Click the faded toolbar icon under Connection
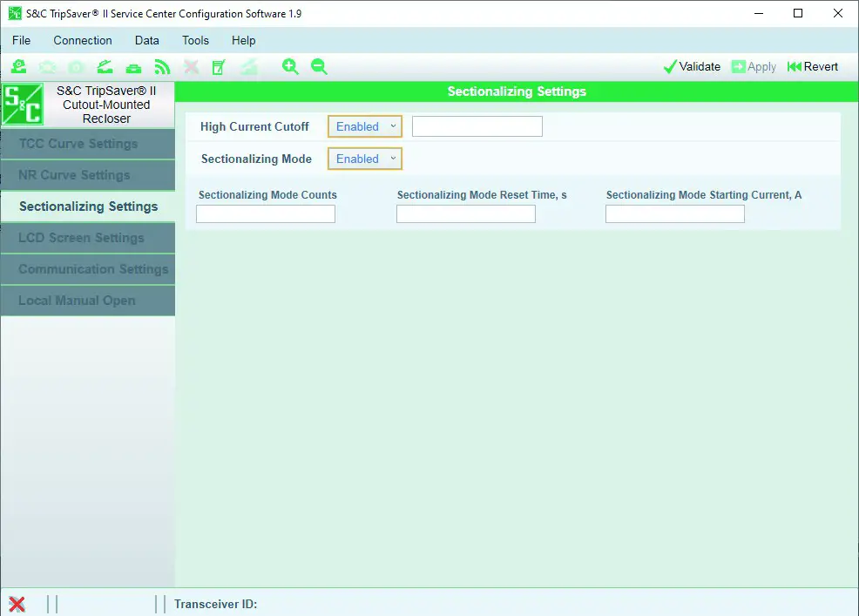Viewport: 859px width, 616px height. coord(47,67)
